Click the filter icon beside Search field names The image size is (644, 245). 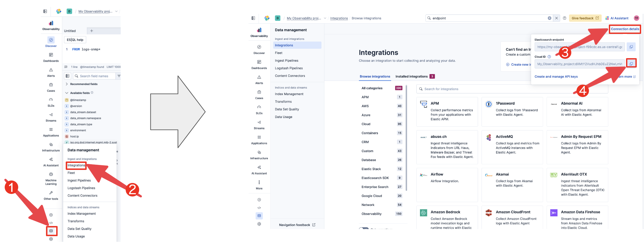pyautogui.click(x=119, y=76)
